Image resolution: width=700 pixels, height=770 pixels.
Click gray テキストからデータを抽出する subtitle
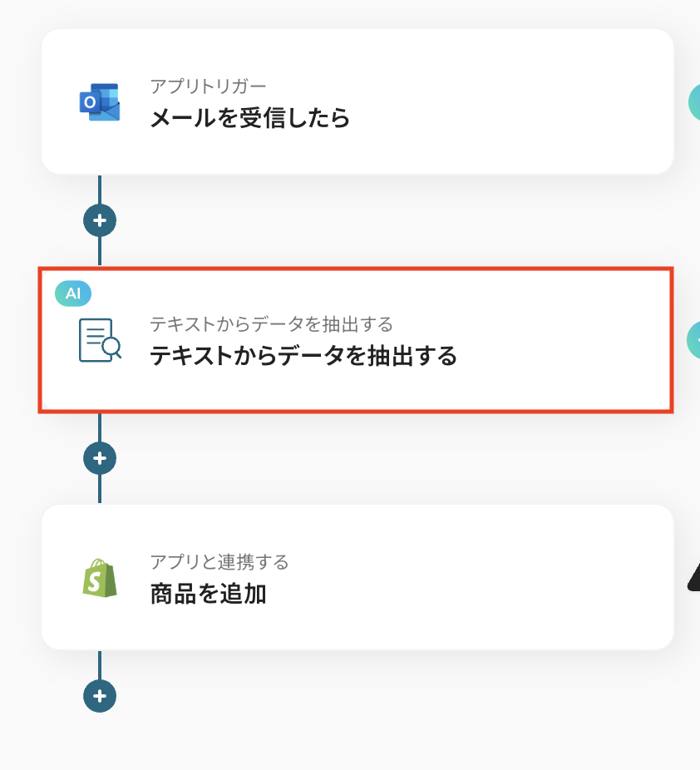pyautogui.click(x=271, y=323)
